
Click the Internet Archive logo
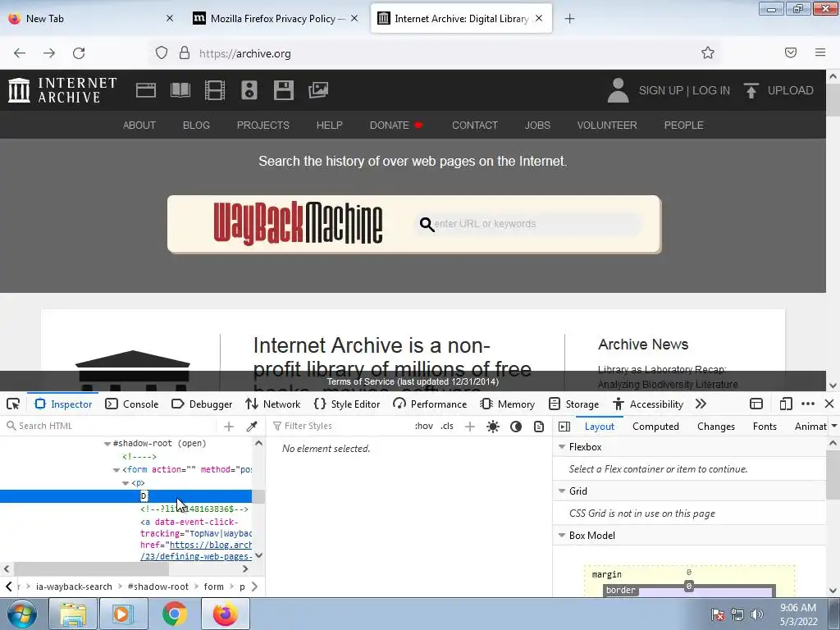click(x=62, y=90)
